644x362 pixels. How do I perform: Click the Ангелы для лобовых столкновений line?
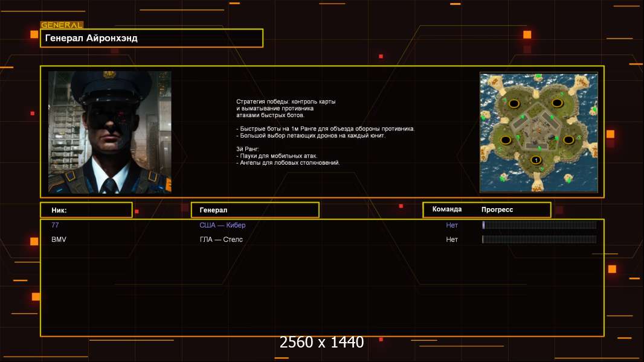288,163
